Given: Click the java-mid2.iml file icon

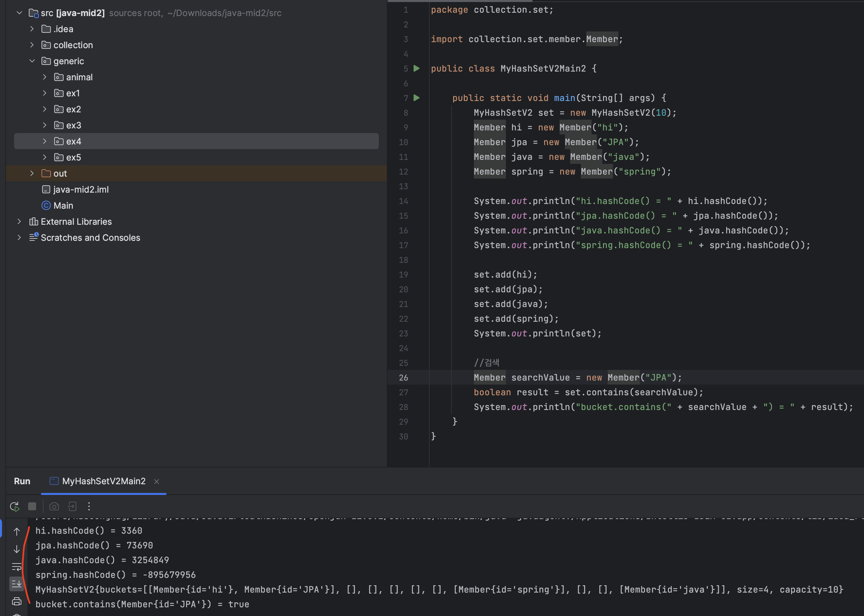Looking at the screenshot, I should click(x=46, y=190).
